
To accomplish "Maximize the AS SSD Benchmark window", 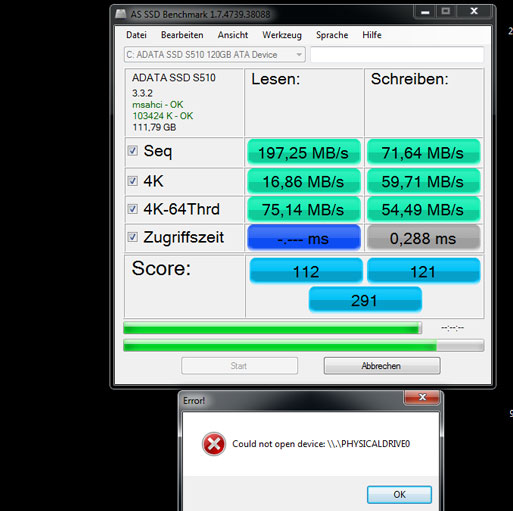I will tap(446, 12).
